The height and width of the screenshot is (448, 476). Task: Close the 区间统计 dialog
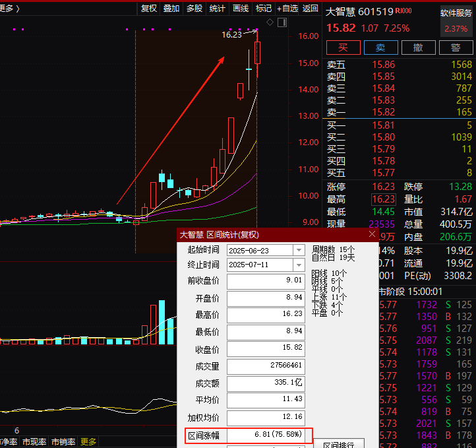[372, 234]
